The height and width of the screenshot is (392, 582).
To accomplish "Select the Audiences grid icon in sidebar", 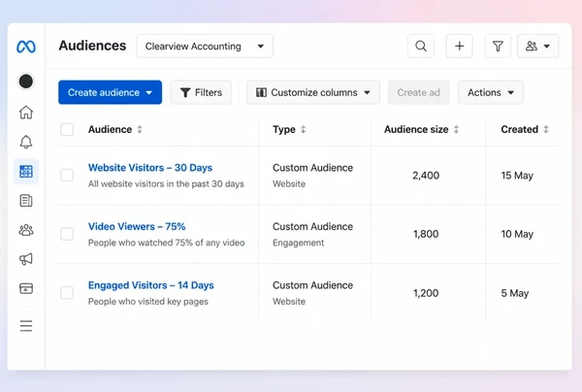I will click(x=26, y=172).
